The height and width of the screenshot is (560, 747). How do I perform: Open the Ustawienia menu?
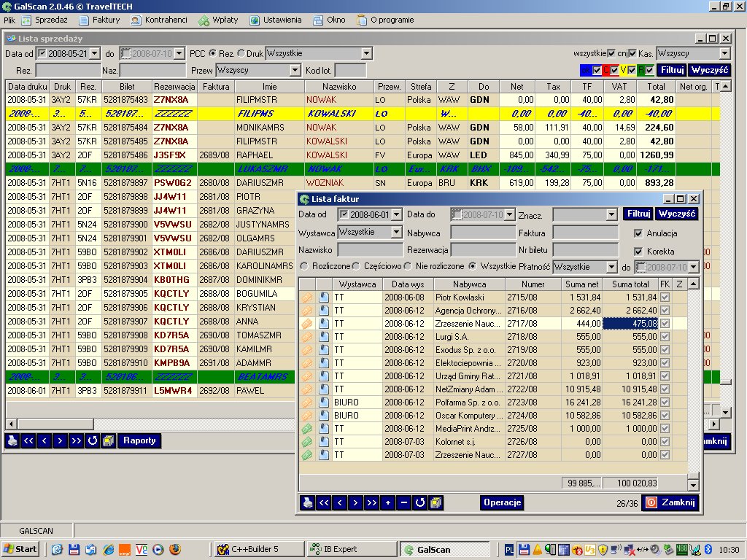[x=276, y=20]
